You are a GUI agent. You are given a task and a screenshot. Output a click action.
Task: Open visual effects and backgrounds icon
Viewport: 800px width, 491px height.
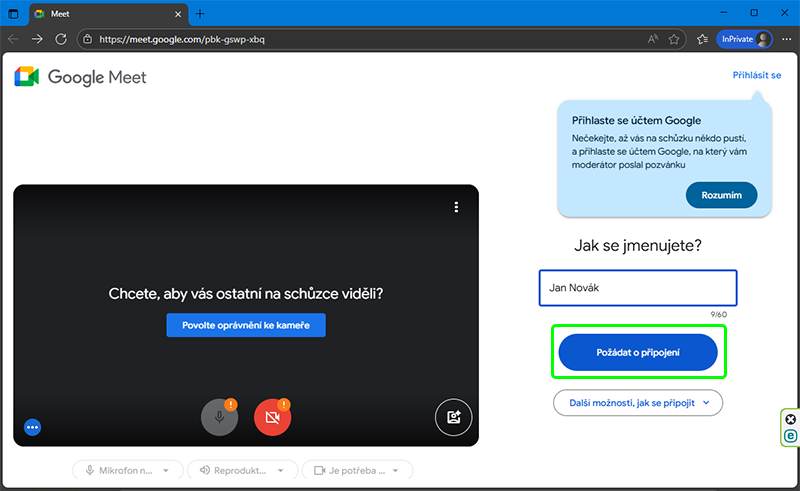[x=453, y=417]
